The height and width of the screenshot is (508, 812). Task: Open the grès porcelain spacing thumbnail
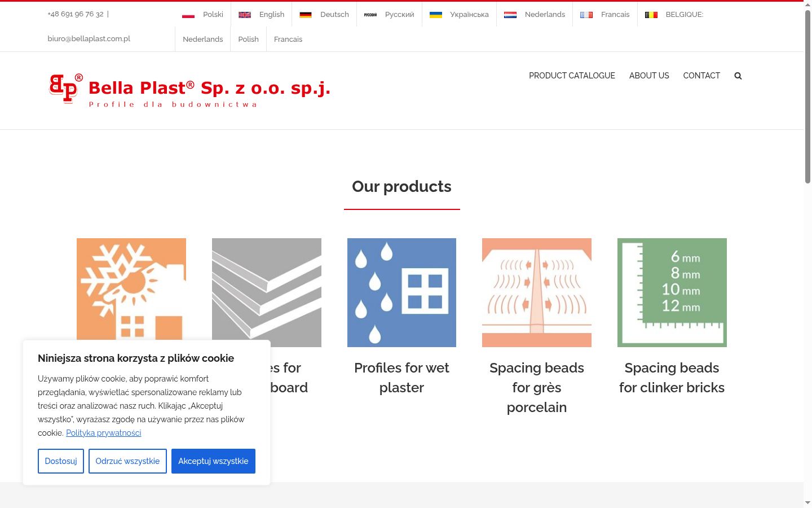[x=537, y=292]
